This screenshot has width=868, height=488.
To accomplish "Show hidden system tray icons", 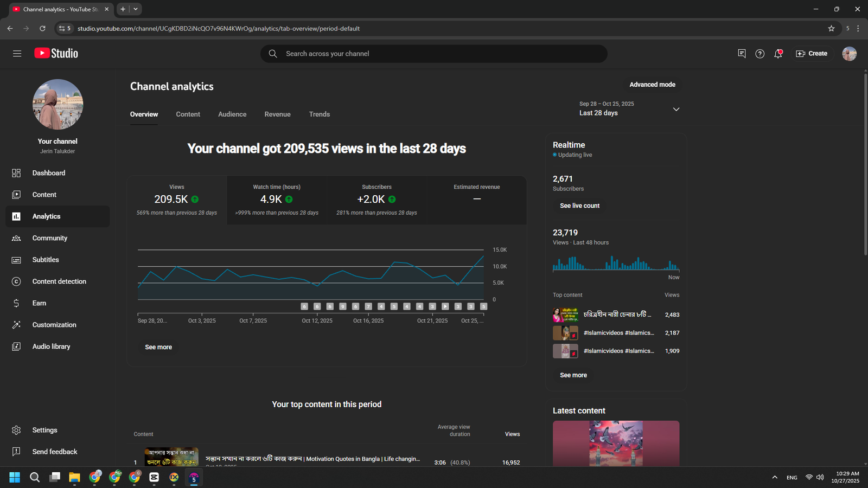I will tap(774, 477).
